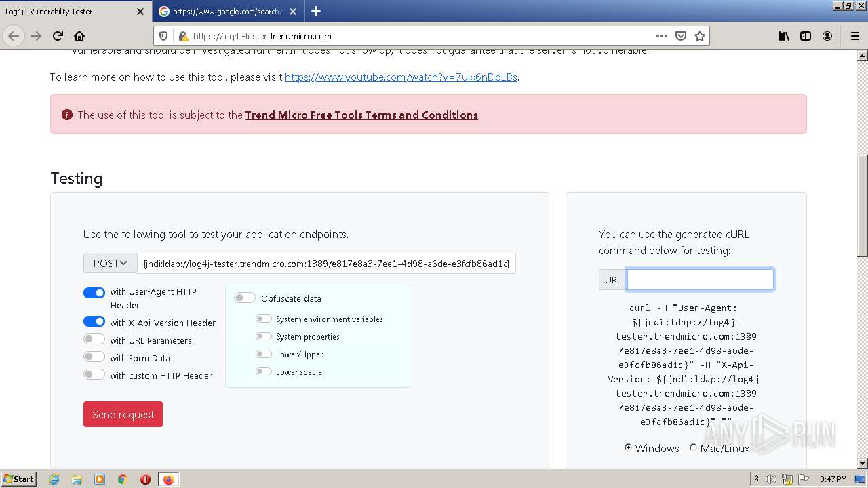Click the page vertical scrollbar
The image size is (868, 488).
(x=862, y=205)
